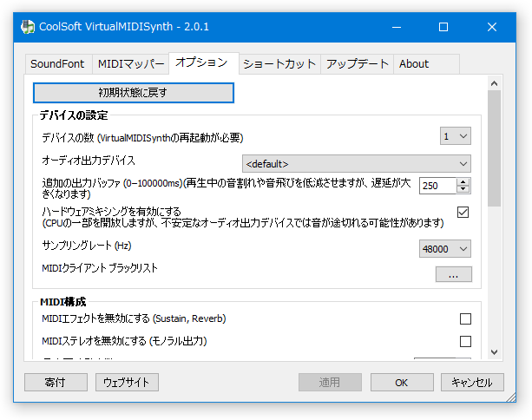
Task: Click the scrollbar down arrow
Action: (x=495, y=352)
